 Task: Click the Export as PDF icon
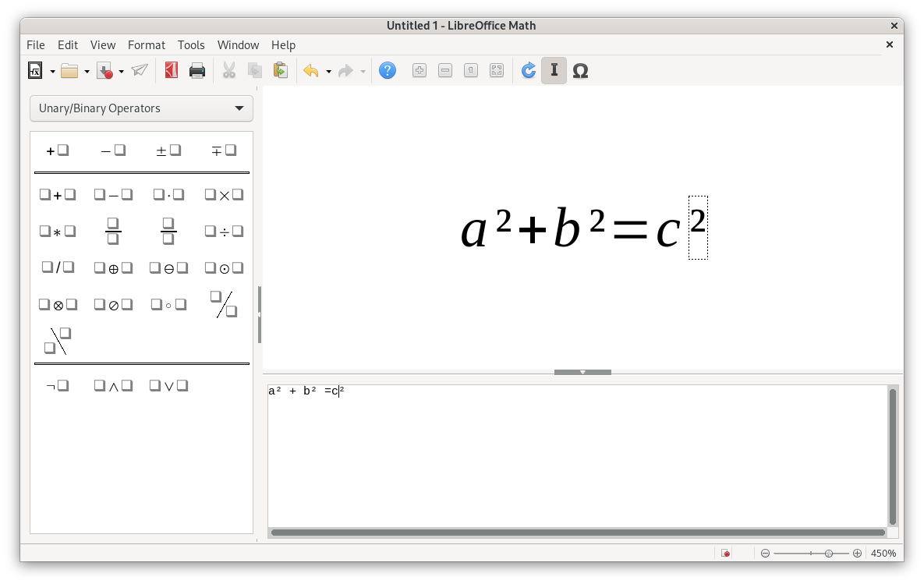point(172,71)
